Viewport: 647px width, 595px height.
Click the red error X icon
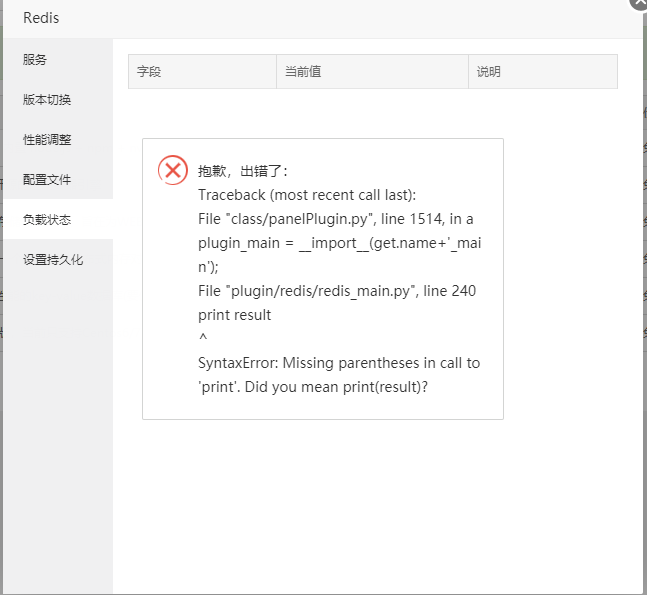[x=173, y=170]
